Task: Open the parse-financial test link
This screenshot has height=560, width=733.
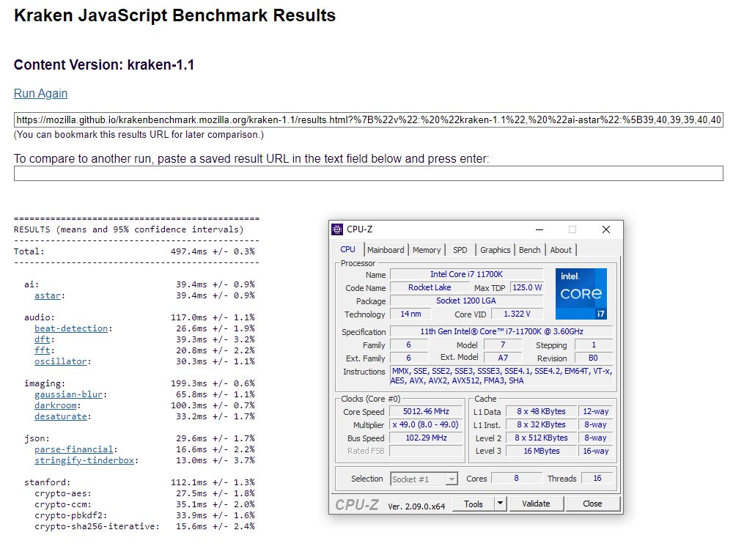Action: pos(74,449)
